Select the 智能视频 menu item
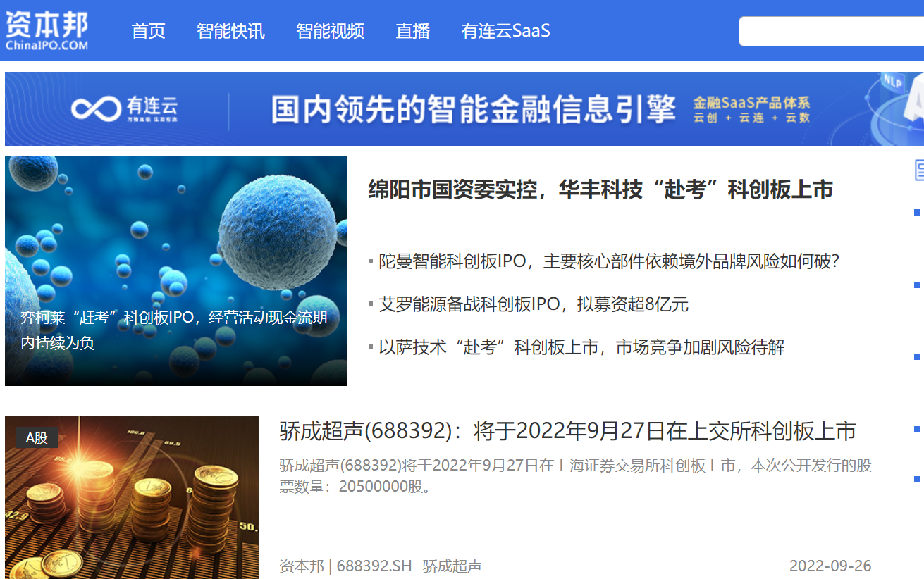924x579 pixels. point(330,31)
